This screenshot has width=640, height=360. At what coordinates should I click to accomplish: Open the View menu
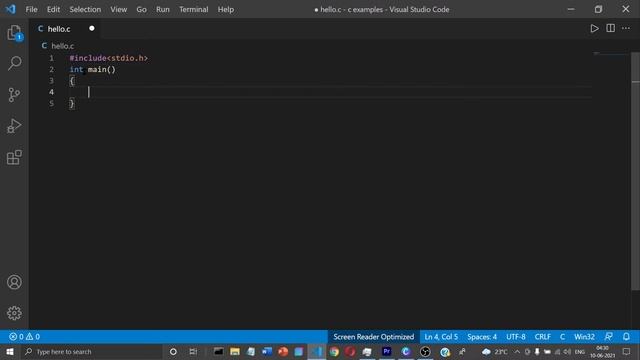(x=118, y=9)
